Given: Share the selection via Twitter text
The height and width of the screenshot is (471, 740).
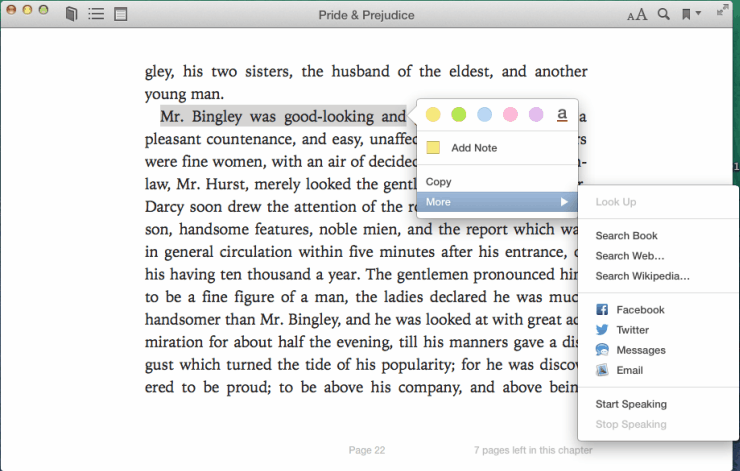Looking at the screenshot, I should (x=632, y=330).
